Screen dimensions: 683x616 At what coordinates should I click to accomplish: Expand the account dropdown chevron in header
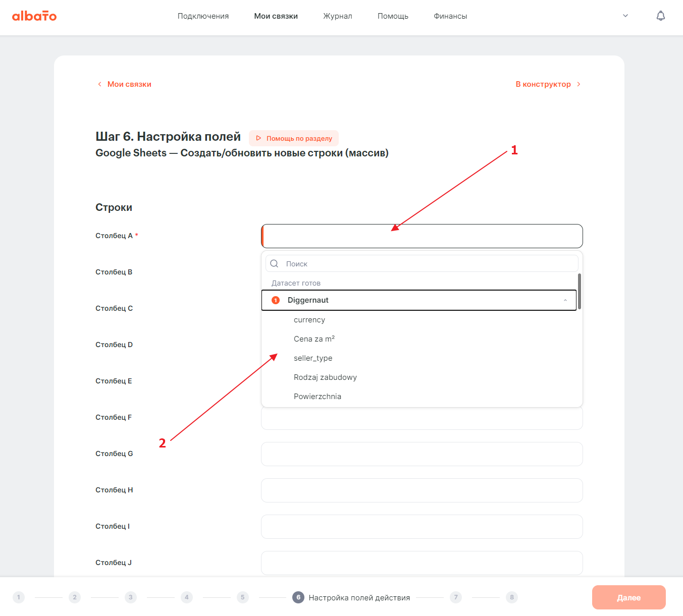pos(625,16)
